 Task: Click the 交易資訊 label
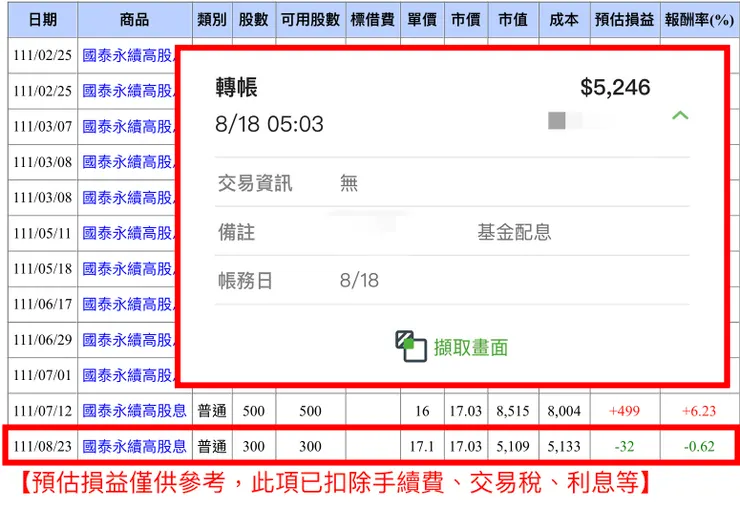click(x=255, y=183)
